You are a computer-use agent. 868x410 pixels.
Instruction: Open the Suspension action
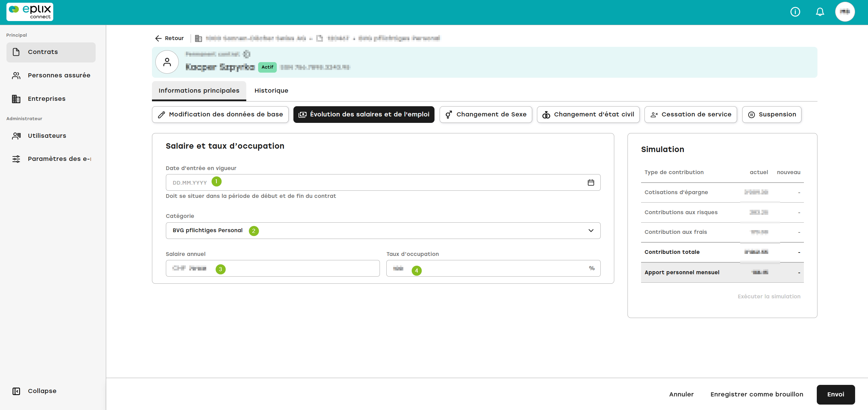coord(772,115)
